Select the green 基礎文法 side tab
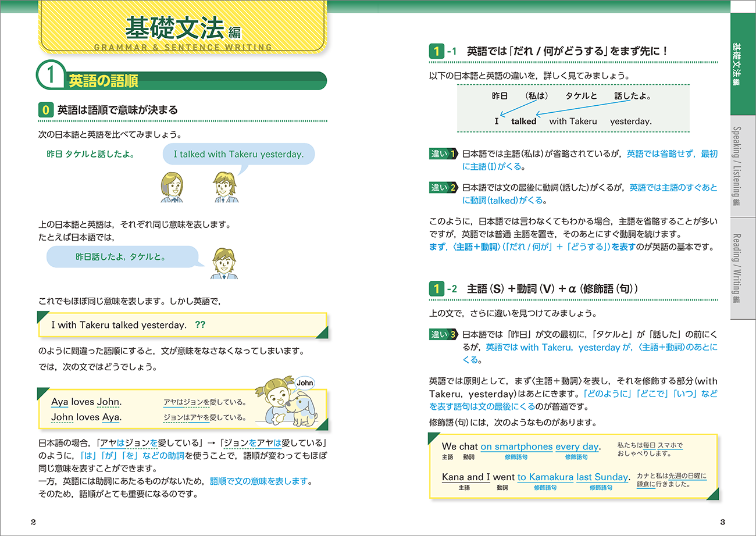Image resolution: width=756 pixels, height=536 pixels. point(743,64)
